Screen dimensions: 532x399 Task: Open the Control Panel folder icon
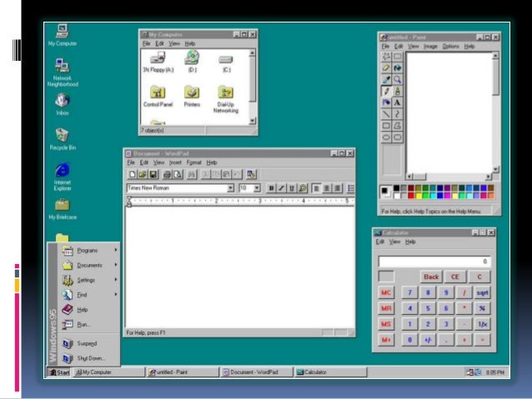pos(158,97)
